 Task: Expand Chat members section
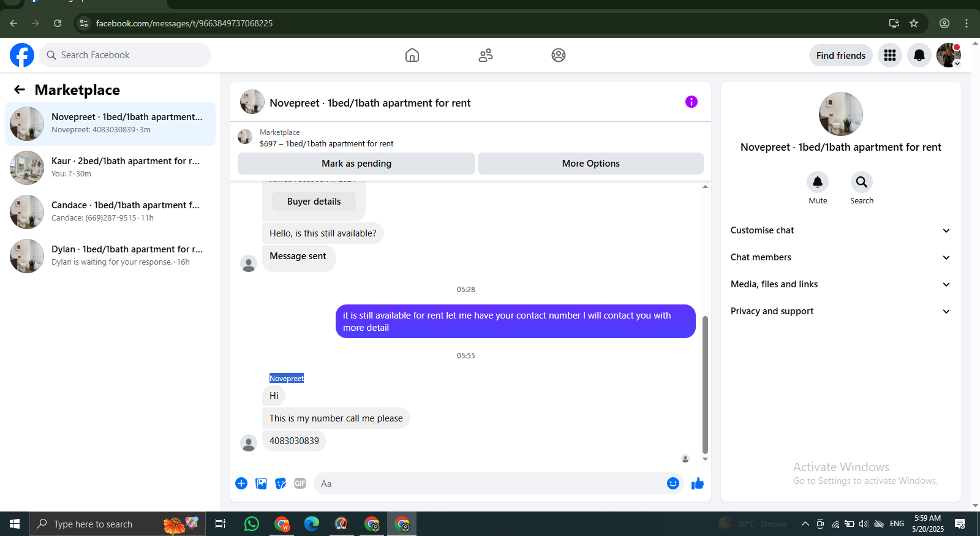tap(840, 257)
